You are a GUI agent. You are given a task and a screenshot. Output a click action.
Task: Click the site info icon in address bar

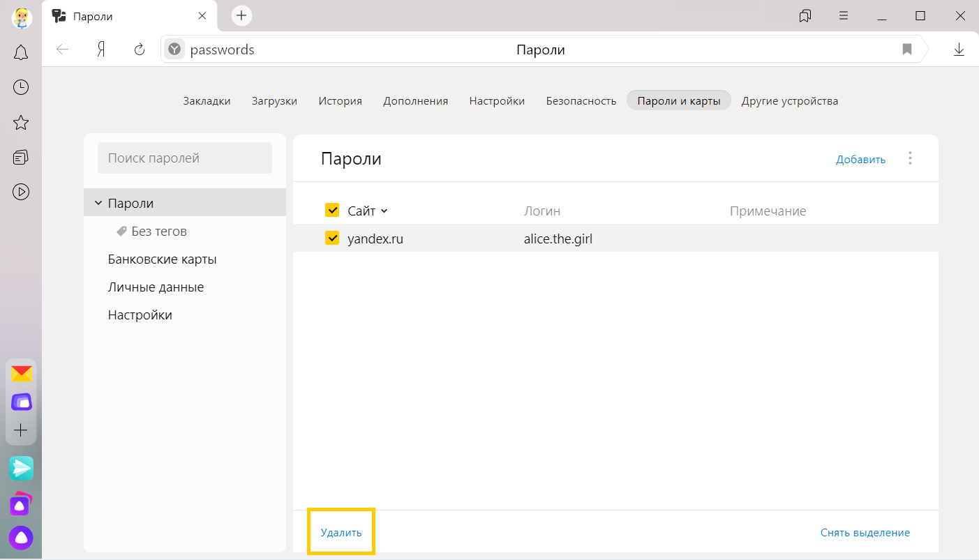(x=174, y=50)
